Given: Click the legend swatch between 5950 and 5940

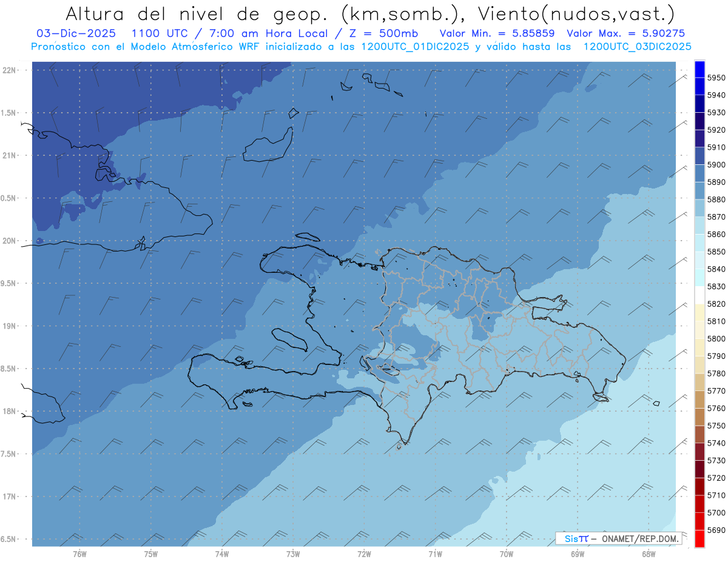Looking at the screenshot, I should pyautogui.click(x=699, y=87).
